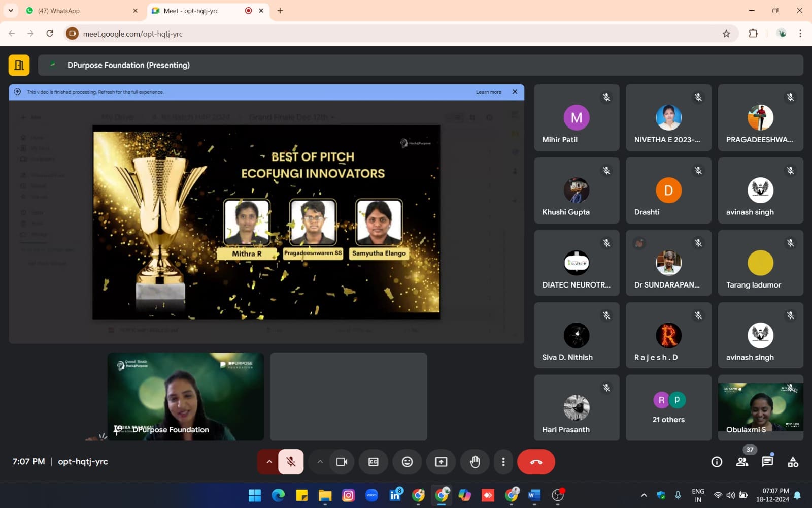Expand audio settings chevron next to mic

tap(269, 462)
